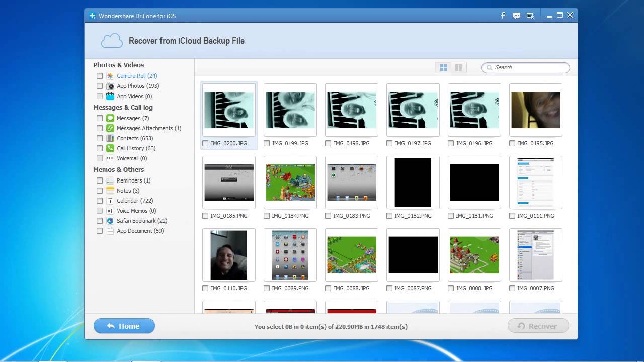Click the IMG_0181.PNG file name
The height and width of the screenshot is (362, 644).
click(474, 216)
